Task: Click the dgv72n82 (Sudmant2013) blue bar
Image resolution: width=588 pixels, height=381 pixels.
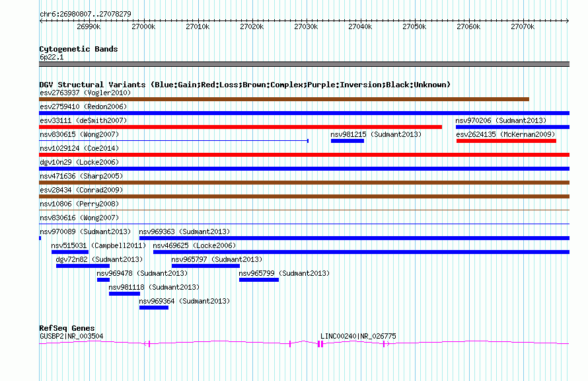Action: pyautogui.click(x=83, y=266)
